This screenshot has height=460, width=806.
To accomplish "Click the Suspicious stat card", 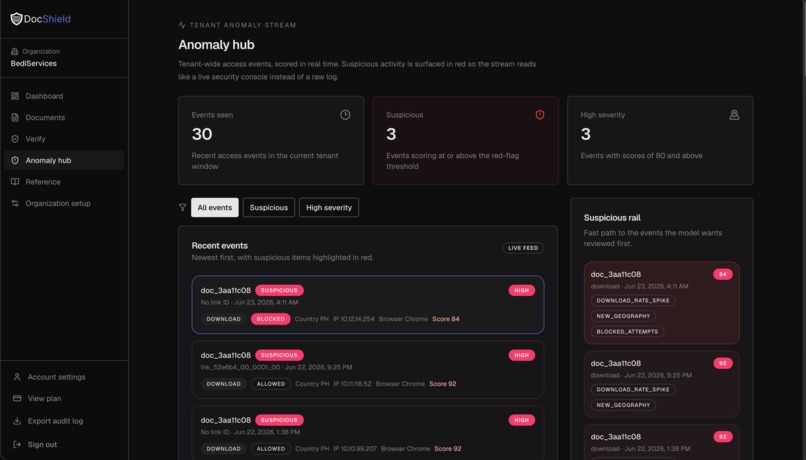I will tap(465, 140).
